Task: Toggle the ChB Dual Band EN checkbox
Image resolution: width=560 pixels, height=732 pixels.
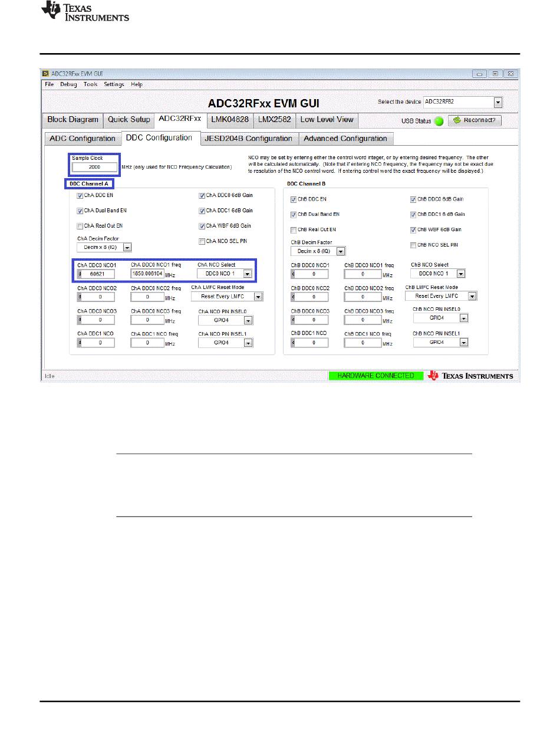Action: 294,215
